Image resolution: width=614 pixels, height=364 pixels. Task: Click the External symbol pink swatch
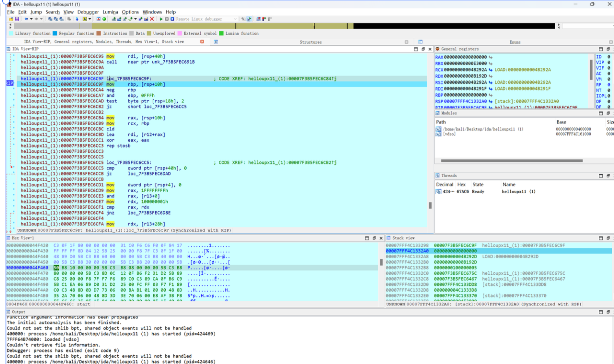click(x=180, y=33)
